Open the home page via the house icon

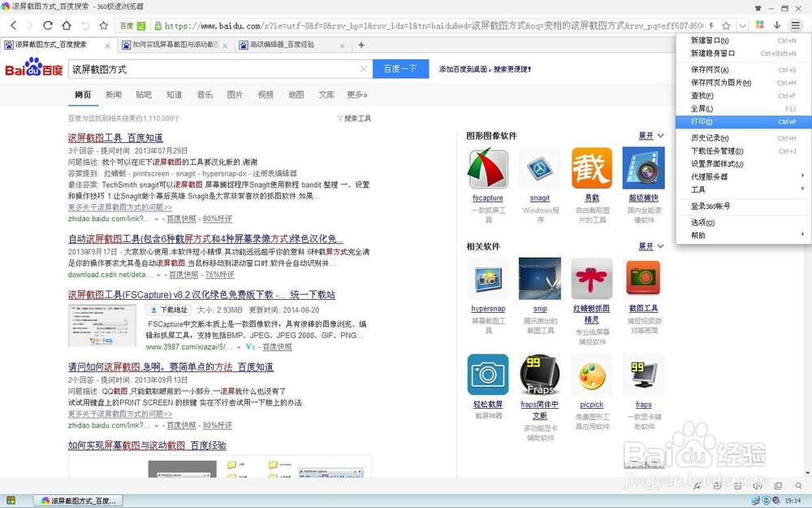(x=67, y=25)
